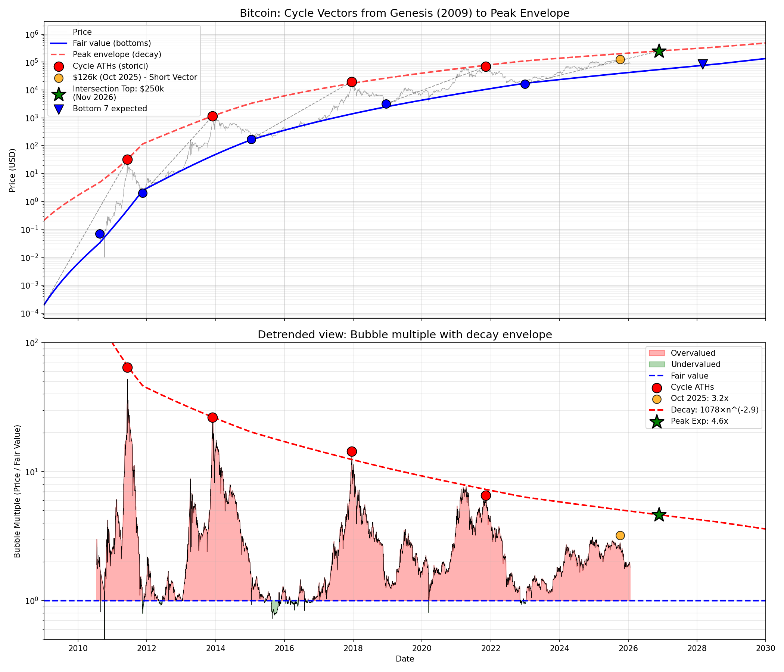Screen dimensions: 784x672
Task: Click the red ATH dot near 2014 in the lower chart
Action: click(x=212, y=417)
